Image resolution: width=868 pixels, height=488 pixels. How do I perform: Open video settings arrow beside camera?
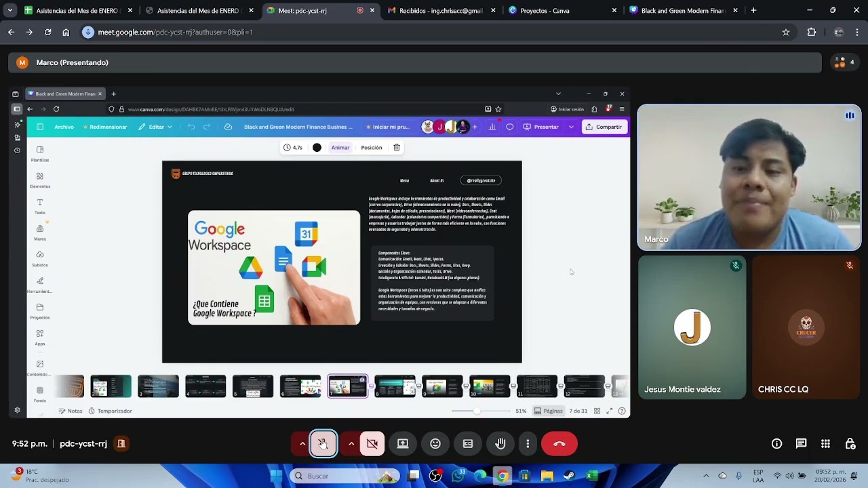351,443
